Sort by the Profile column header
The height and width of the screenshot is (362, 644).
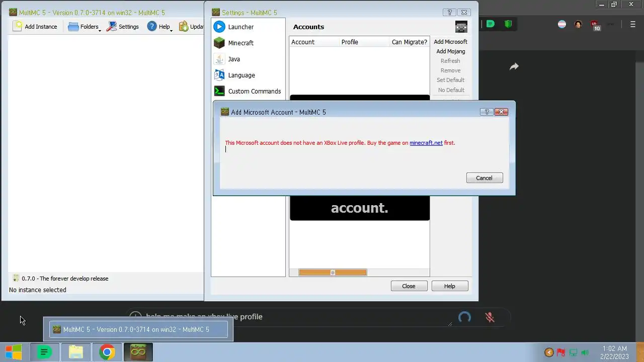point(365,42)
